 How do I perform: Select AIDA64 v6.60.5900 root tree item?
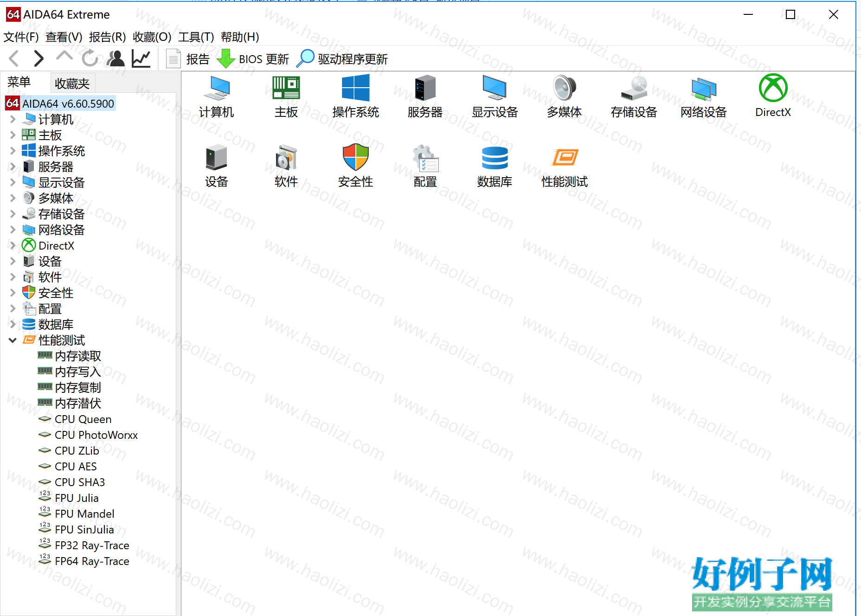click(x=60, y=103)
